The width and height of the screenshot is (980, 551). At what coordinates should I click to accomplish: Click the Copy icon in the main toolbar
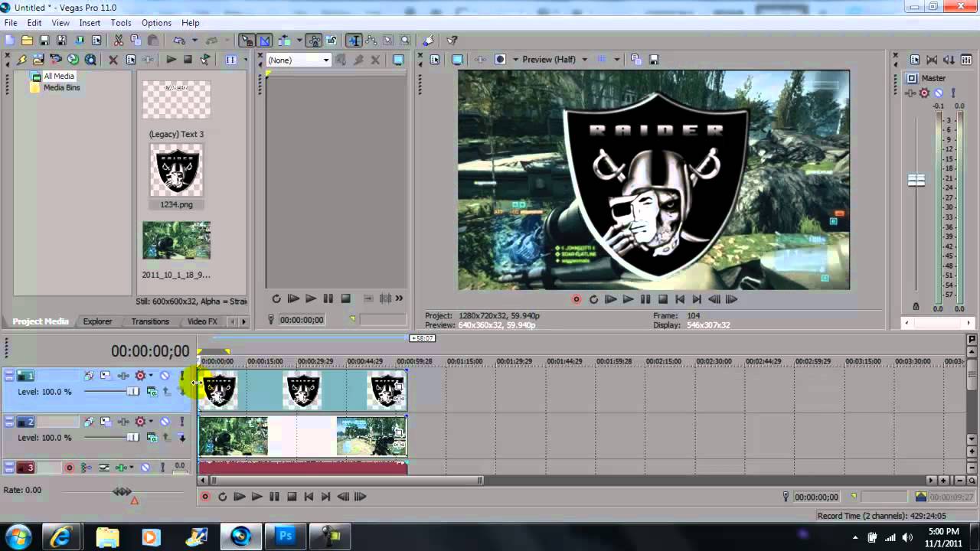[x=136, y=41]
